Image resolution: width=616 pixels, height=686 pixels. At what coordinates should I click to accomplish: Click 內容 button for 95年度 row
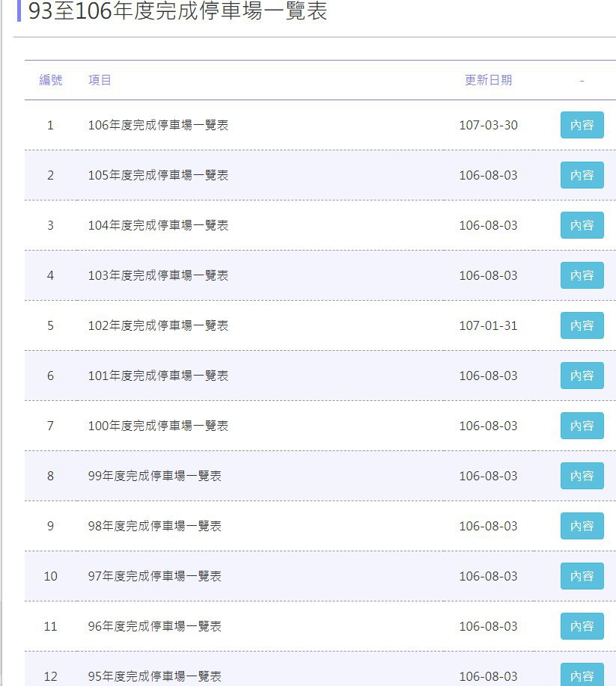582,675
